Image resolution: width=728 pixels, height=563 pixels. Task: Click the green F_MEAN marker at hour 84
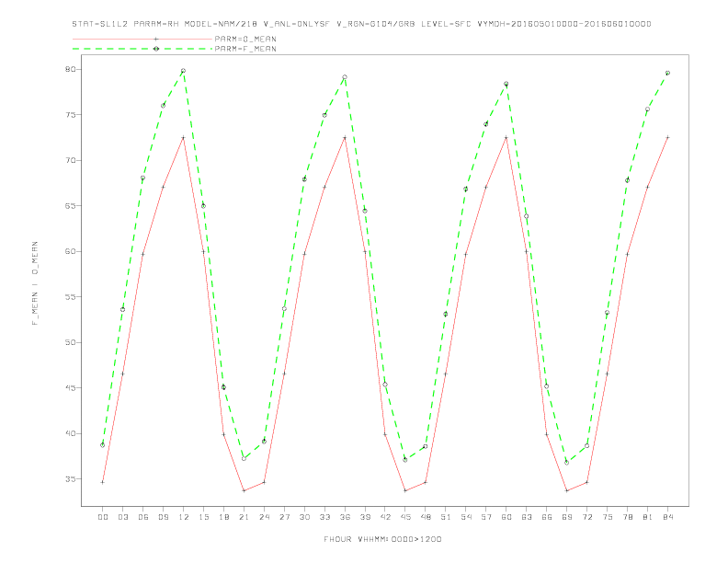tap(668, 73)
